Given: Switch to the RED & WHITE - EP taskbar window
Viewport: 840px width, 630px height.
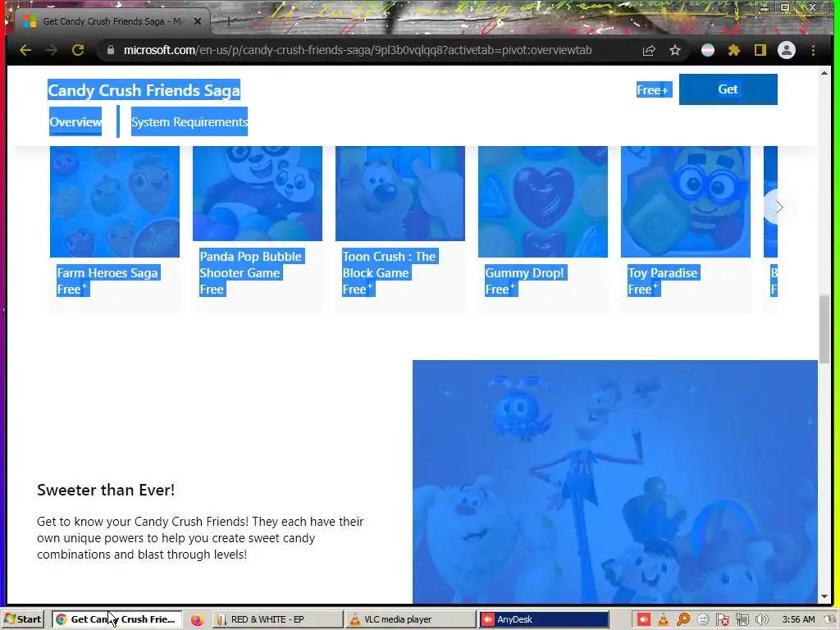Looking at the screenshot, I should pos(277,619).
